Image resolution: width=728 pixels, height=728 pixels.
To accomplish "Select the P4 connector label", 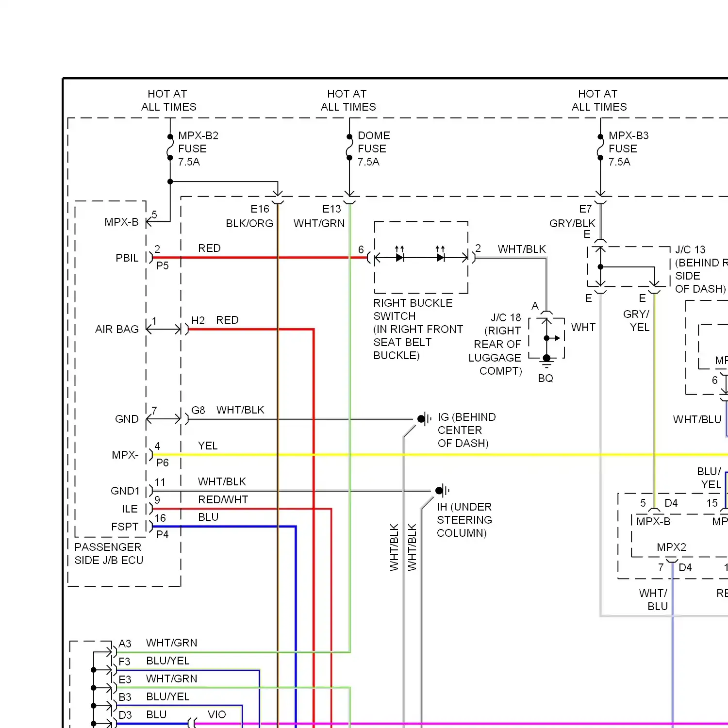I will 162,534.
